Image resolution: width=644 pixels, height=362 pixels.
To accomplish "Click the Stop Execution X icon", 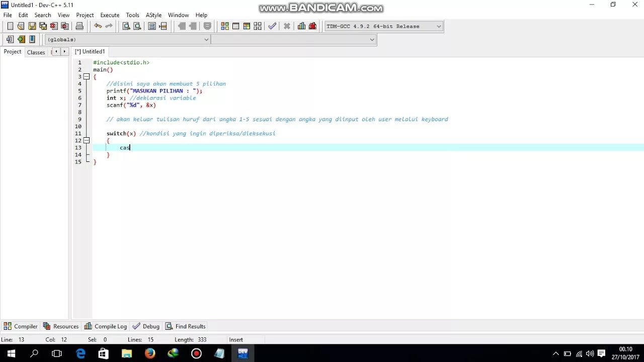I will coord(287,26).
